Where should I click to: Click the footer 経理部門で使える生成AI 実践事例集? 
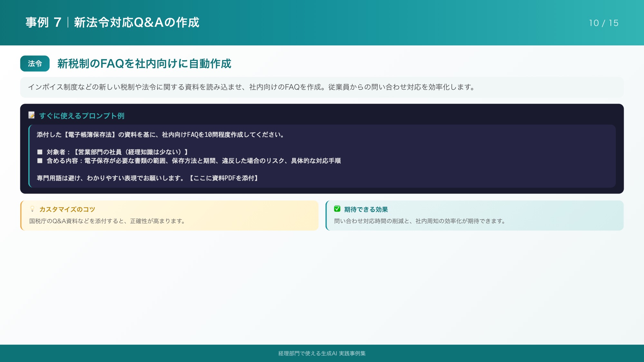[322, 353]
